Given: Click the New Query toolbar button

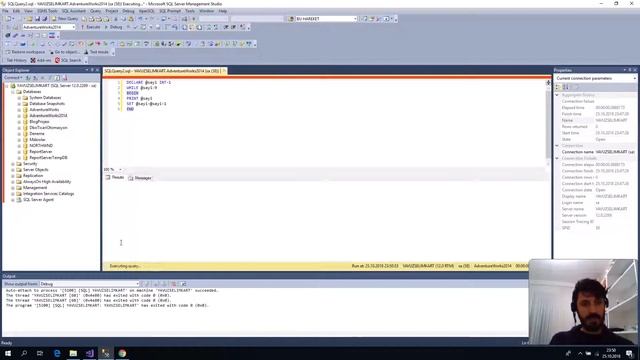Looking at the screenshot, I should [65, 19].
